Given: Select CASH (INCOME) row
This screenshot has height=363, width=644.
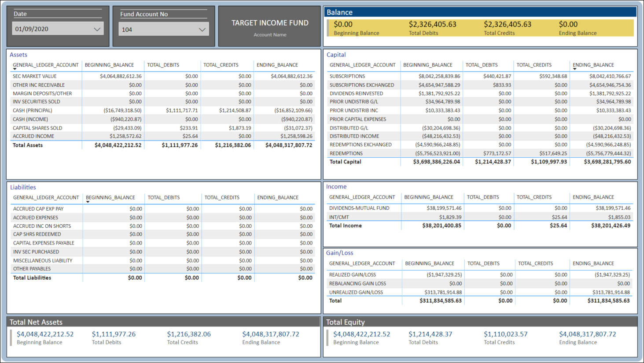Looking at the screenshot, I should pos(163,119).
